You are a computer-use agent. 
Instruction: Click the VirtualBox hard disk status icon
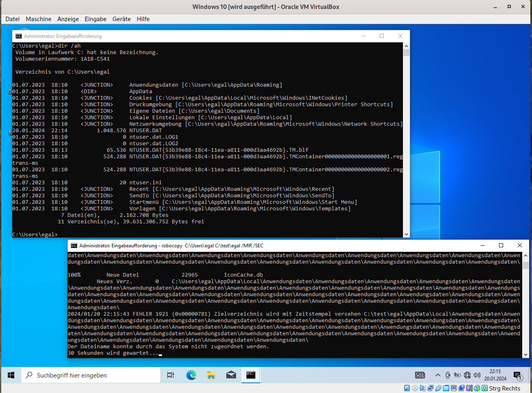(x=407, y=388)
